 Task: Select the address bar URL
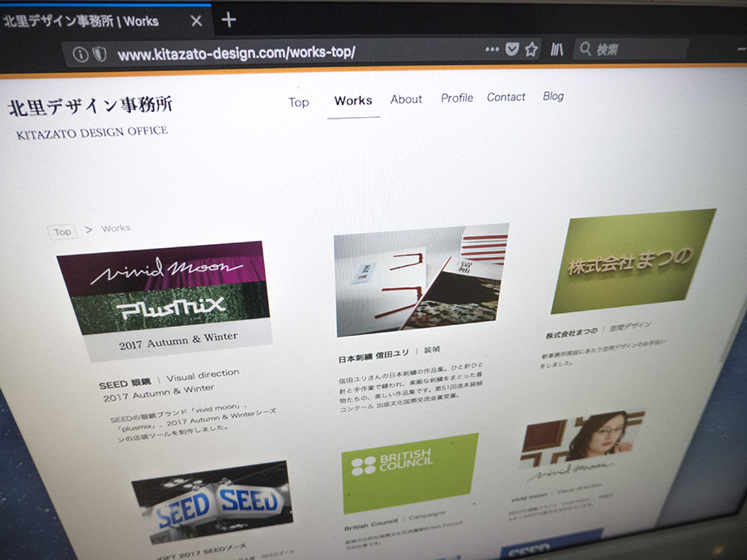point(237,53)
